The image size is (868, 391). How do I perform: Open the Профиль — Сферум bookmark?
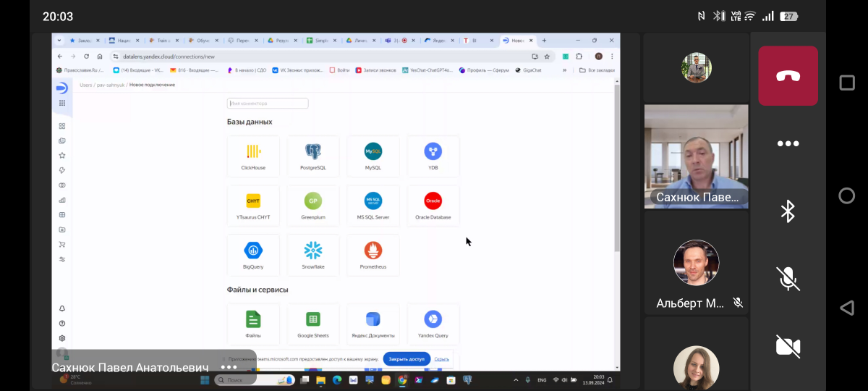[x=485, y=70]
